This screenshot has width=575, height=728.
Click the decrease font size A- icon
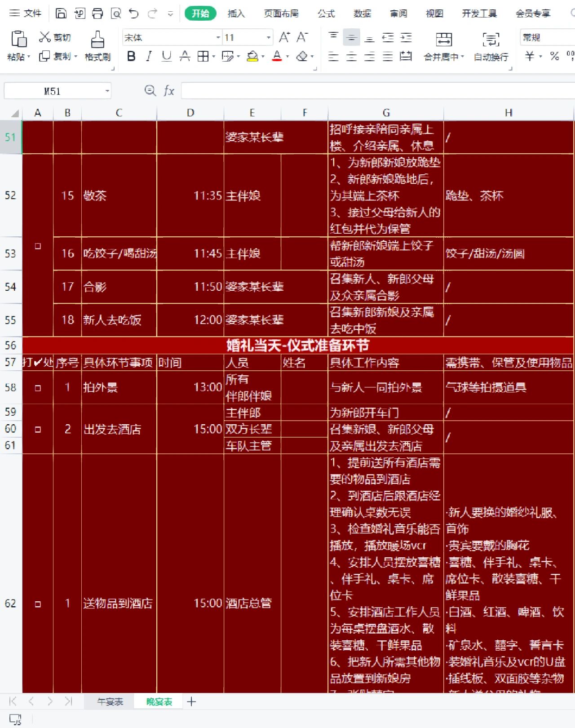(x=302, y=37)
